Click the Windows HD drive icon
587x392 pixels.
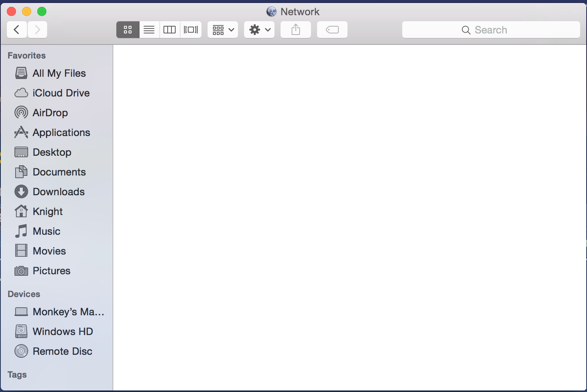(x=21, y=331)
